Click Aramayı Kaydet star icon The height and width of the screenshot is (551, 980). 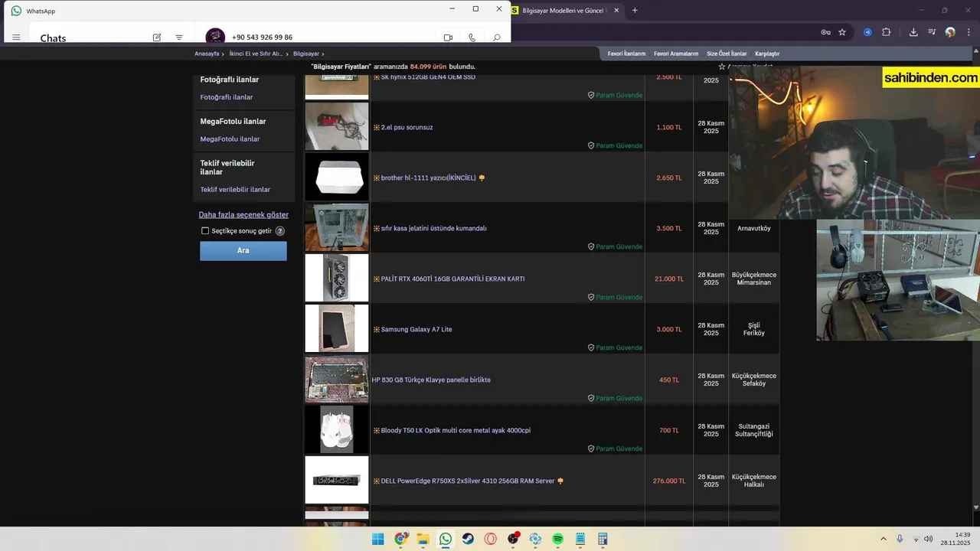click(721, 67)
